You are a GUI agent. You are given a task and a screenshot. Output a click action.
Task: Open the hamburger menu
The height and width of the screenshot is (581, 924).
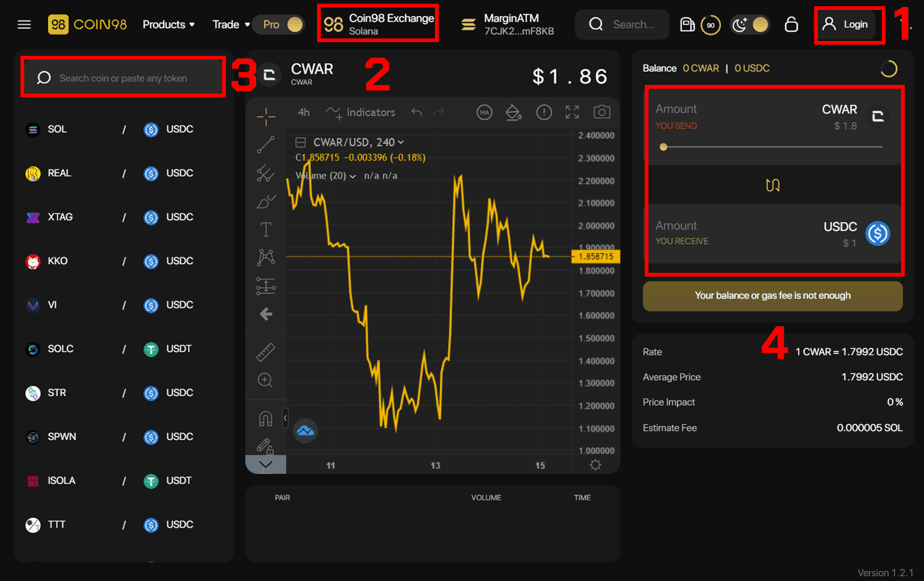[24, 25]
